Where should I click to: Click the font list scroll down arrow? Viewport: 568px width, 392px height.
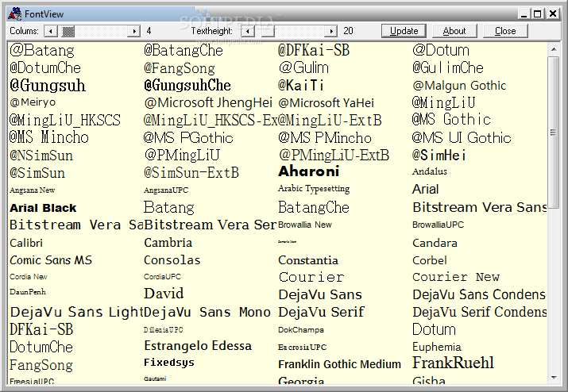point(554,378)
